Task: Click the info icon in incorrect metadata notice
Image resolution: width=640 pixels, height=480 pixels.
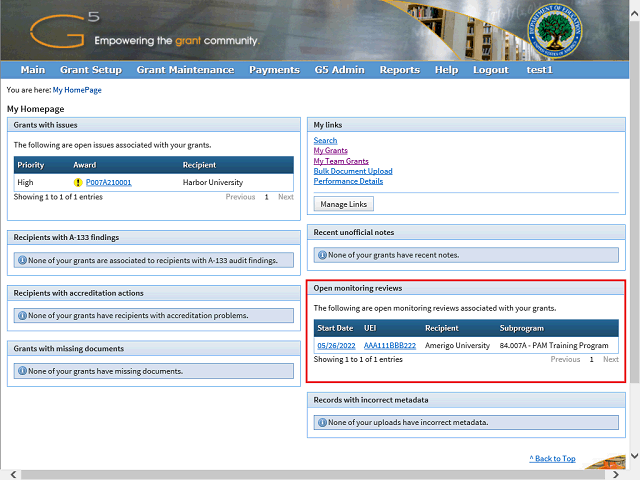Action: point(322,422)
